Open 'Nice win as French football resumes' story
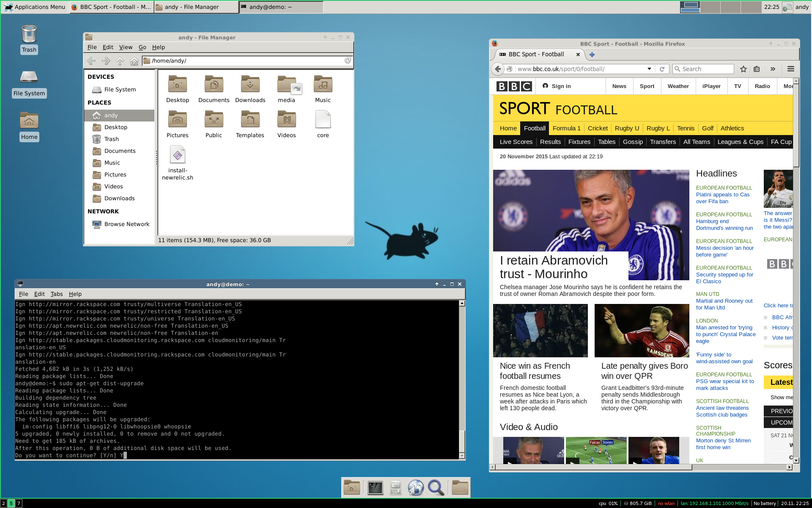 pyautogui.click(x=535, y=371)
